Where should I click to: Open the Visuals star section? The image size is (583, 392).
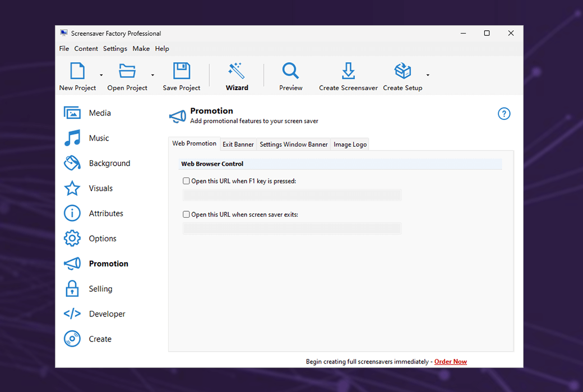(x=88, y=188)
